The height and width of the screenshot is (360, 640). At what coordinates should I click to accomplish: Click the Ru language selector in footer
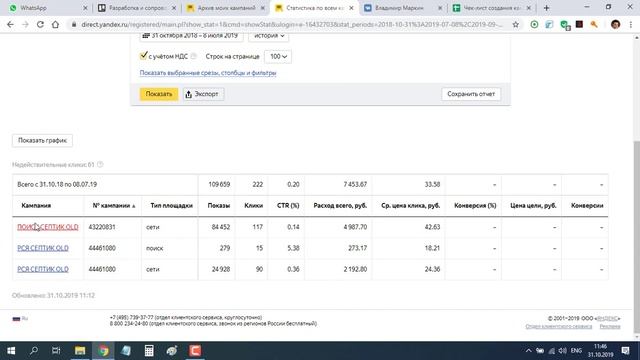pyautogui.click(x=20, y=318)
